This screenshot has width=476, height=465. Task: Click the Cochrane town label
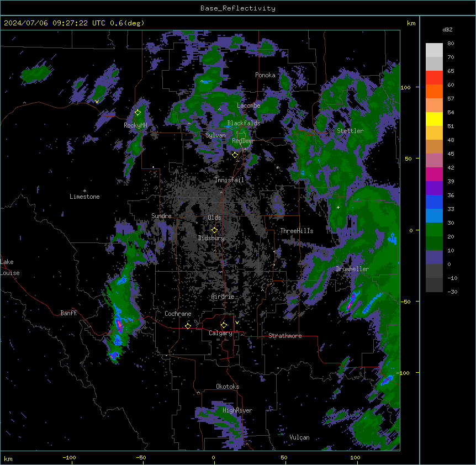coord(178,314)
